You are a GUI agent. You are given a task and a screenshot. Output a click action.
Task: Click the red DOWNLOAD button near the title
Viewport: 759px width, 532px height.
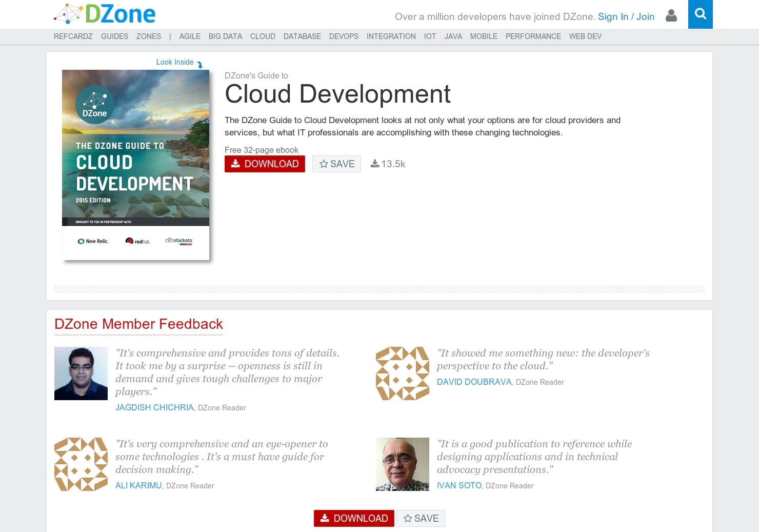[265, 164]
